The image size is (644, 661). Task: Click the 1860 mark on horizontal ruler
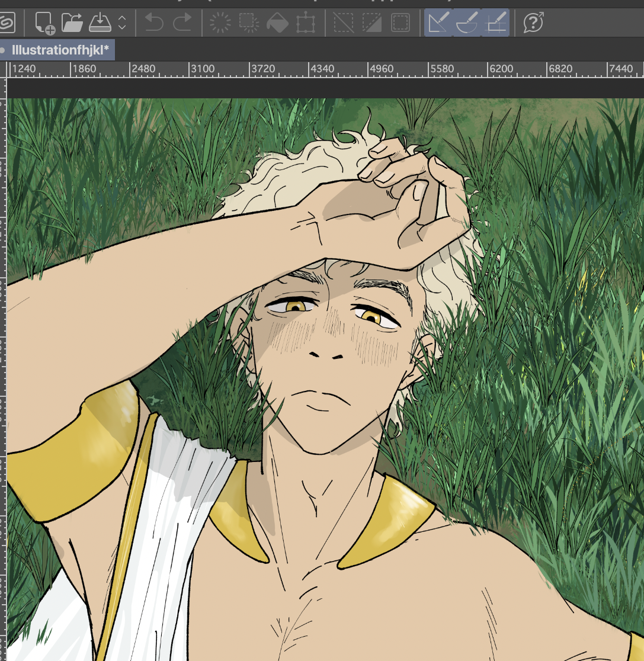point(84,69)
